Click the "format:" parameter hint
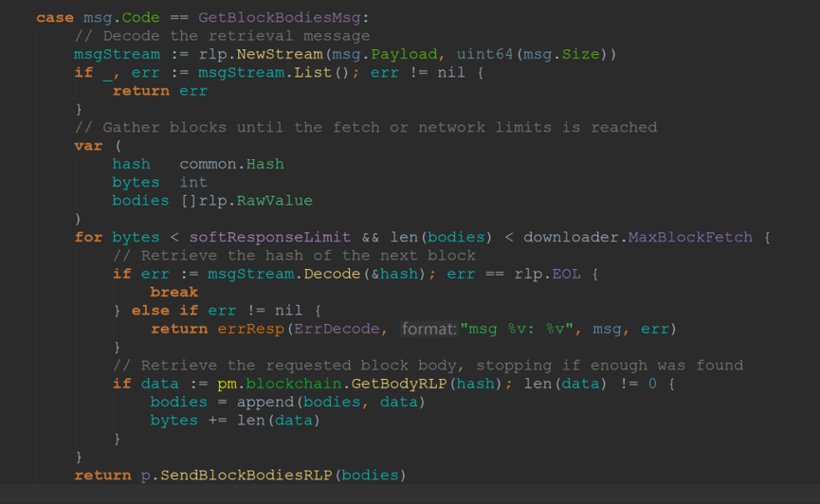The width and height of the screenshot is (820, 504). 428,329
